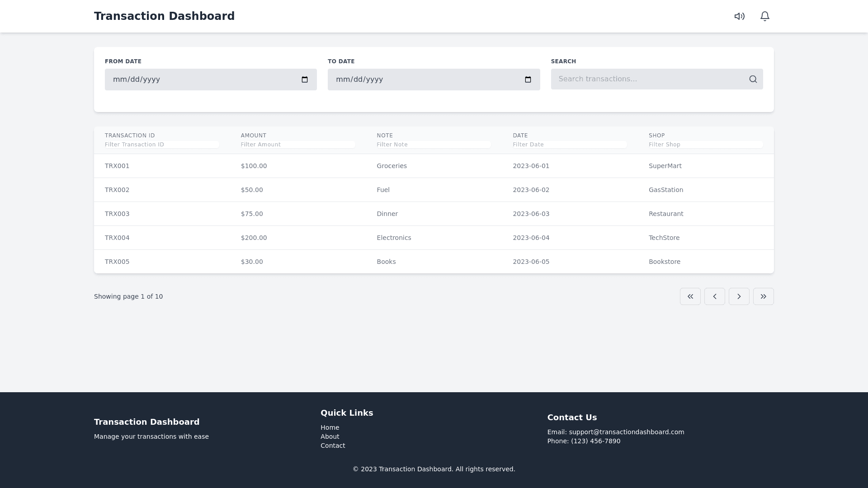868x488 pixels.
Task: Click the Filter Transaction ID input
Action: (161, 145)
